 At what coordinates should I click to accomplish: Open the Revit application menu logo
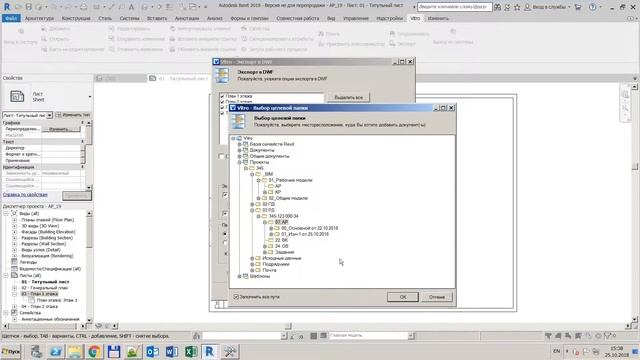pos(7,7)
